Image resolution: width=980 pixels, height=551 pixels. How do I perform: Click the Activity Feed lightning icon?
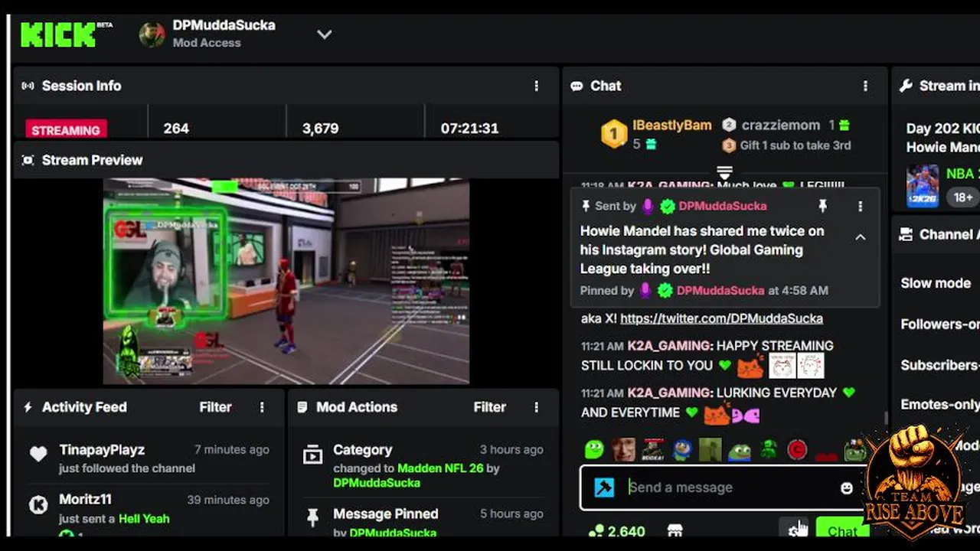coord(28,407)
